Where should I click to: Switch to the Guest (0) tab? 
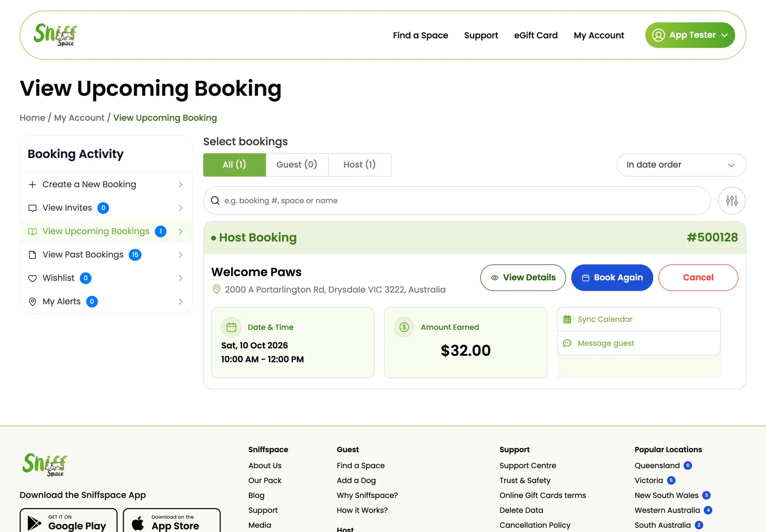(297, 165)
